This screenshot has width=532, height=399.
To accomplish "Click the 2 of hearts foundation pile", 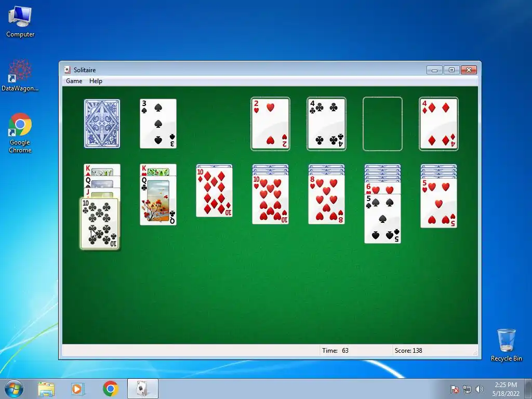I will [x=270, y=124].
